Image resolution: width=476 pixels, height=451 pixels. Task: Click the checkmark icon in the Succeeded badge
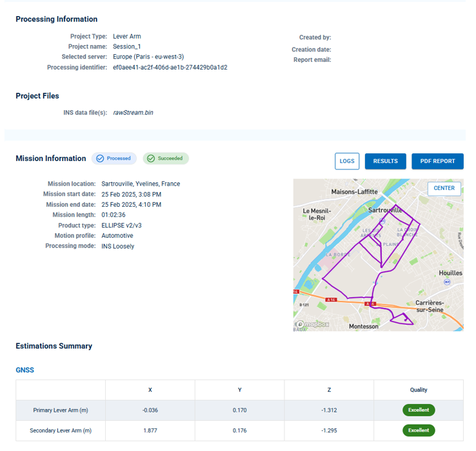[151, 158]
